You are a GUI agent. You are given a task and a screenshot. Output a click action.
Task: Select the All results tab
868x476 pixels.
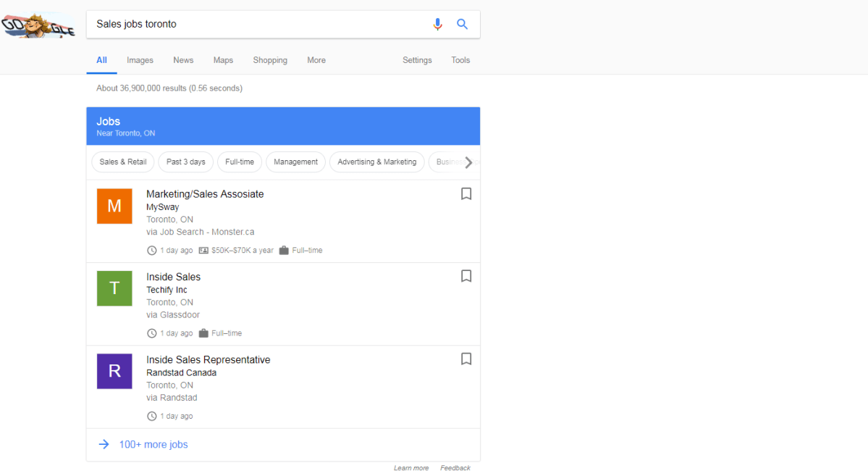click(x=102, y=60)
